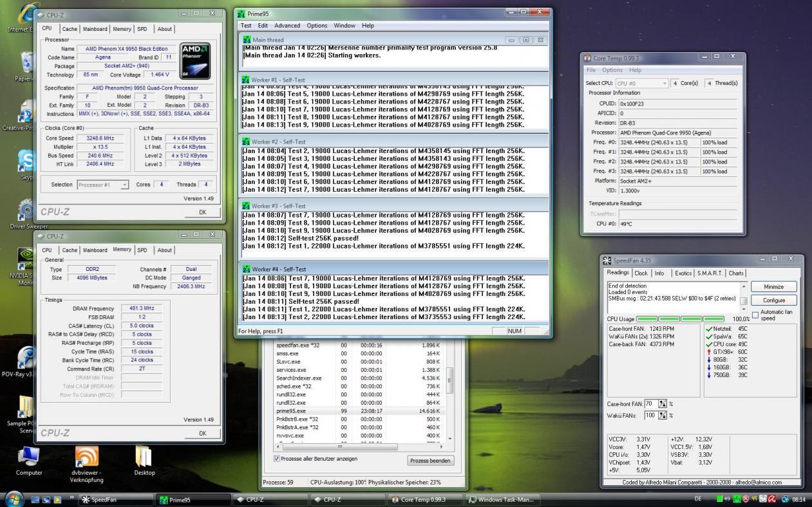Click the SpeedFan title bar fan icon
812x507 pixels.
[x=607, y=261]
